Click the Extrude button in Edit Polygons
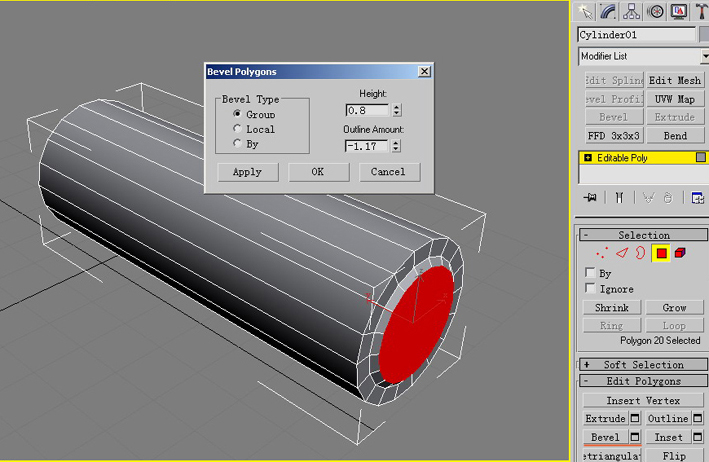Screen dimensions: 709x462 pos(605,419)
